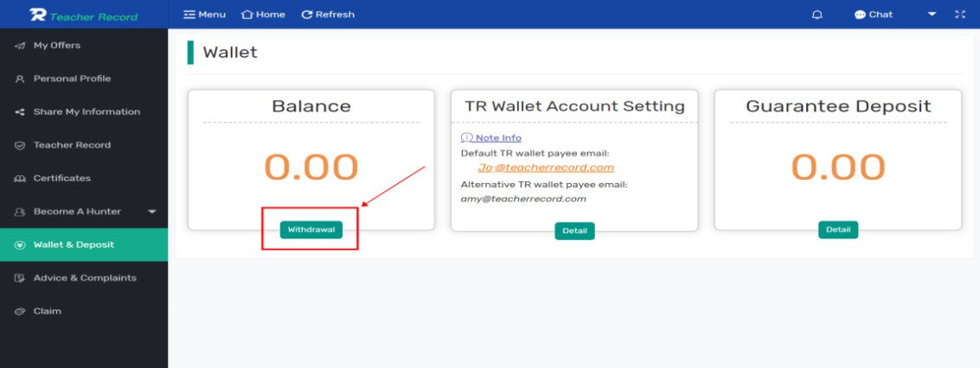
Task: Go to Home in top bar
Action: [263, 15]
